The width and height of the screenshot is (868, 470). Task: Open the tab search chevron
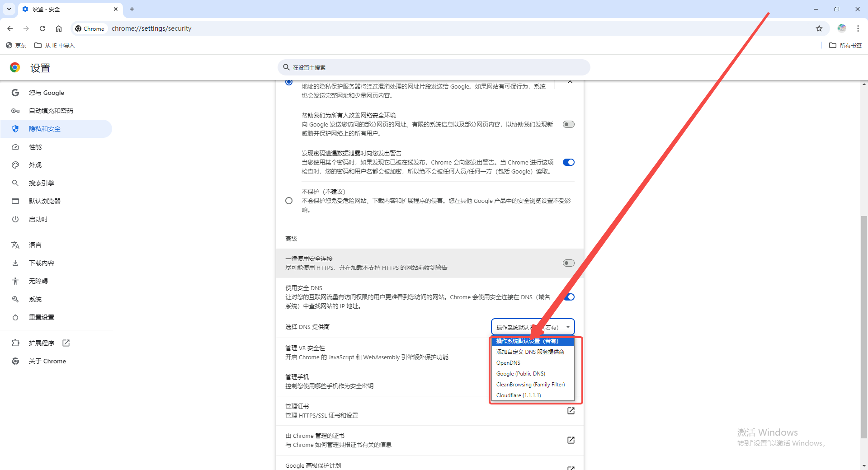9,9
